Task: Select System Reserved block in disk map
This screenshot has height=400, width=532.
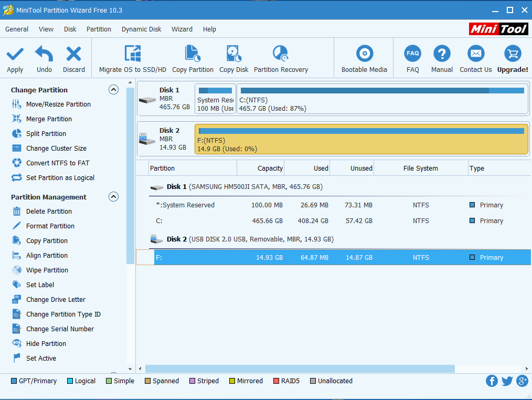Action: [215, 99]
